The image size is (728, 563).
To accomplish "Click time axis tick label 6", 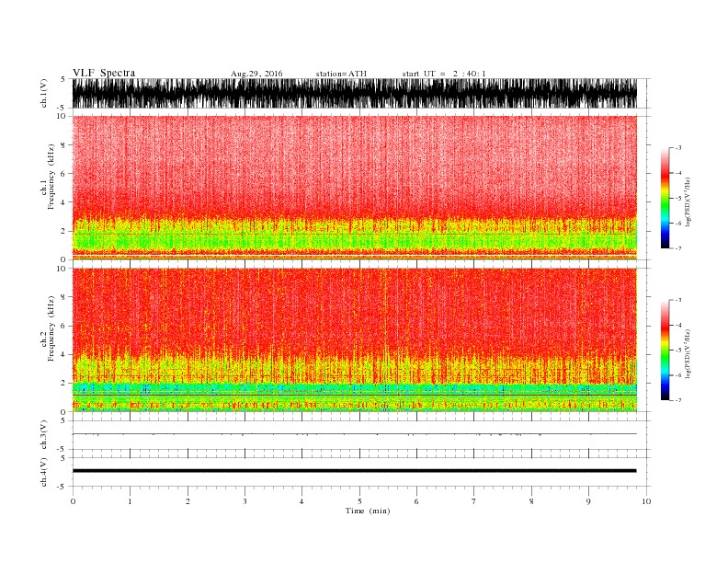I will pos(416,501).
